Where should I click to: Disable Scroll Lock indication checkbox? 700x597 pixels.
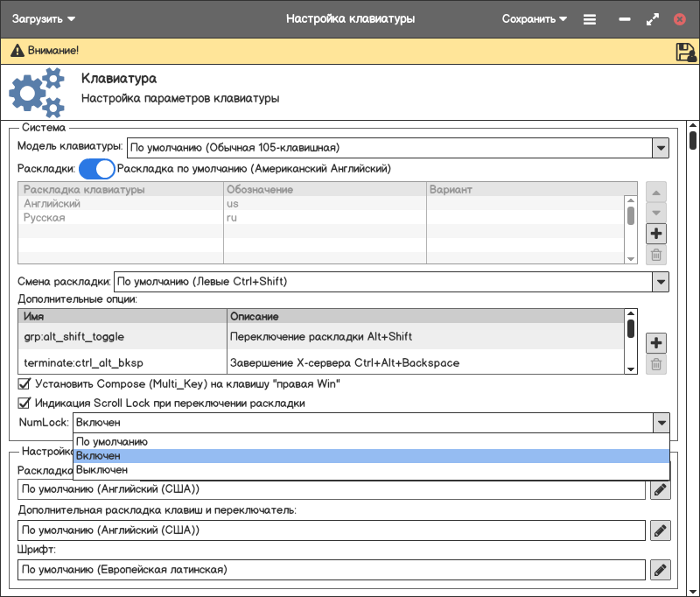24,404
